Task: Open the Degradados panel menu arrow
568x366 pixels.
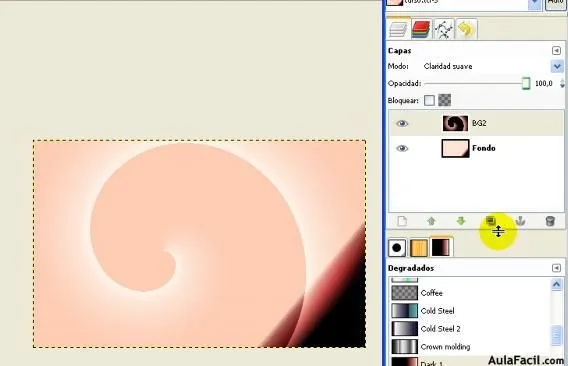Action: (556, 268)
